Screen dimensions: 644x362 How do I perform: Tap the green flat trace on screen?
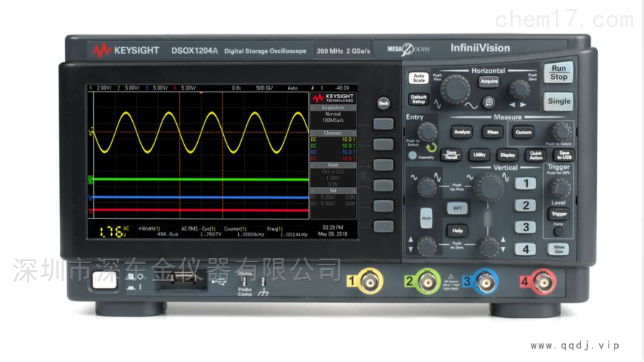coord(201,180)
